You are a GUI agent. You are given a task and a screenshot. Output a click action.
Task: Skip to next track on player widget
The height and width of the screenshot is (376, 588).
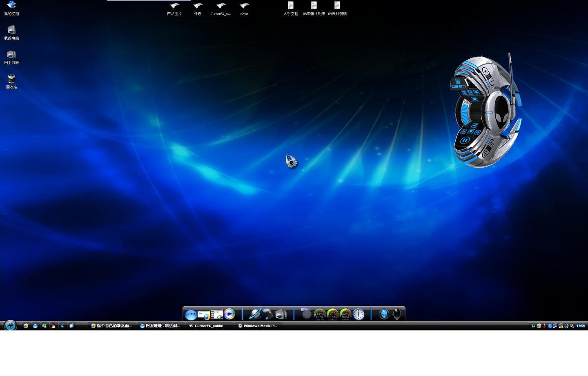(x=477, y=132)
